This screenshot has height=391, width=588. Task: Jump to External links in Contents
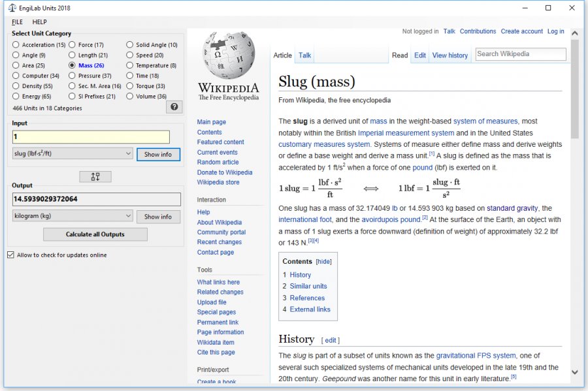[310, 309]
